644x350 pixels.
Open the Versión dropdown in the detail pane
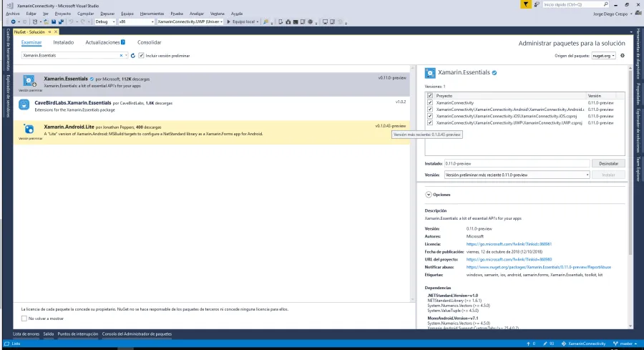[517, 175]
